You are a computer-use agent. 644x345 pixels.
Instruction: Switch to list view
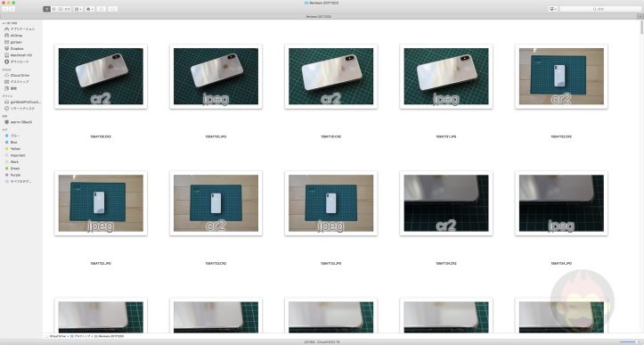(53, 9)
